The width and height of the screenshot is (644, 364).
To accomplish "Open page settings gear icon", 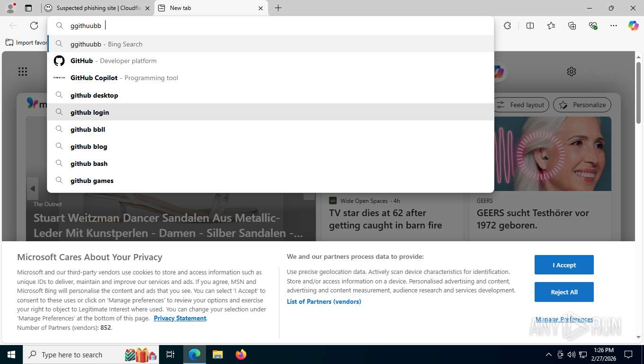I will pos(572,72).
